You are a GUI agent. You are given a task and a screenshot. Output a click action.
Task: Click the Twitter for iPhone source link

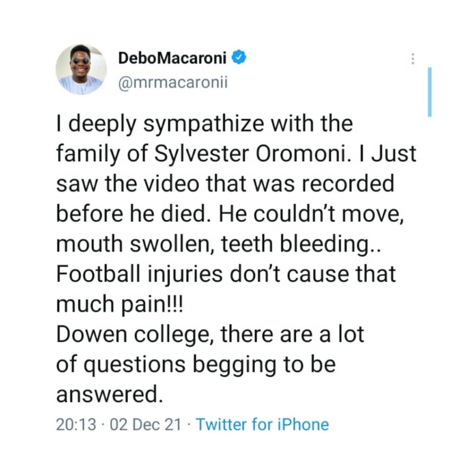pos(262,424)
